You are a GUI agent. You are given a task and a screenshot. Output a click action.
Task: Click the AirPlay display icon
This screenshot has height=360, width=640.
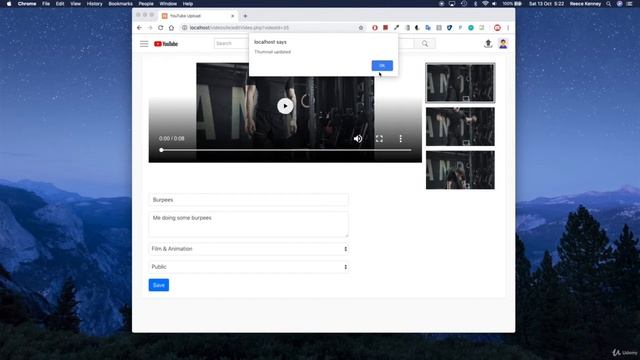coord(452,4)
